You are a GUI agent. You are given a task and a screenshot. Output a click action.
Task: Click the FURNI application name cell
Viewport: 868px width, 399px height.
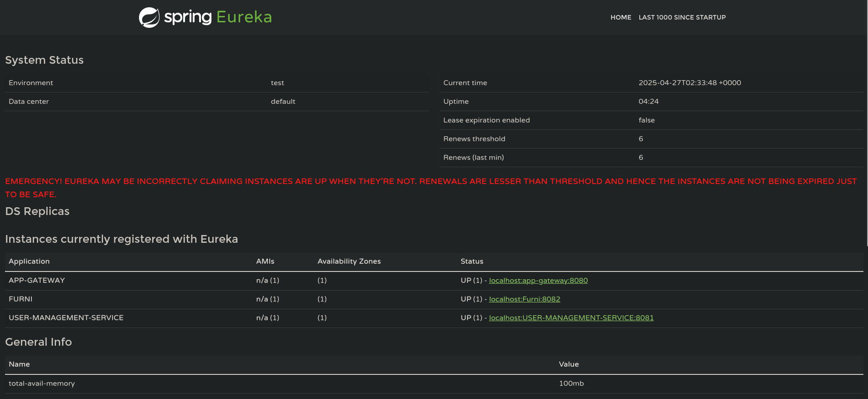click(x=21, y=299)
